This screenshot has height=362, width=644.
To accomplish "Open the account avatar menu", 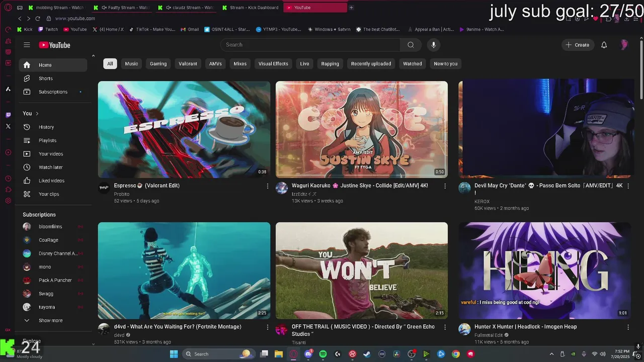I will (x=624, y=45).
